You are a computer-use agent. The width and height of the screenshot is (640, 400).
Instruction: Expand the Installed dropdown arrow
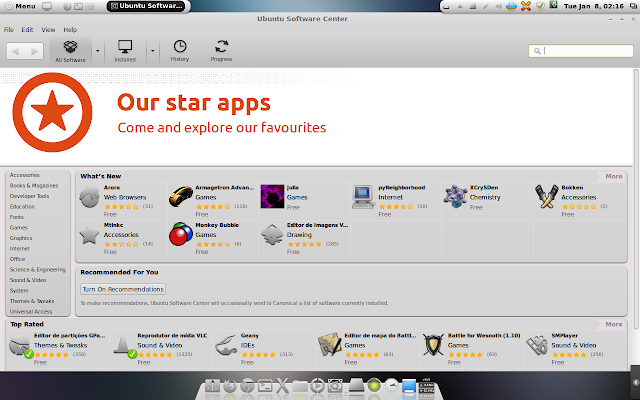click(x=153, y=51)
